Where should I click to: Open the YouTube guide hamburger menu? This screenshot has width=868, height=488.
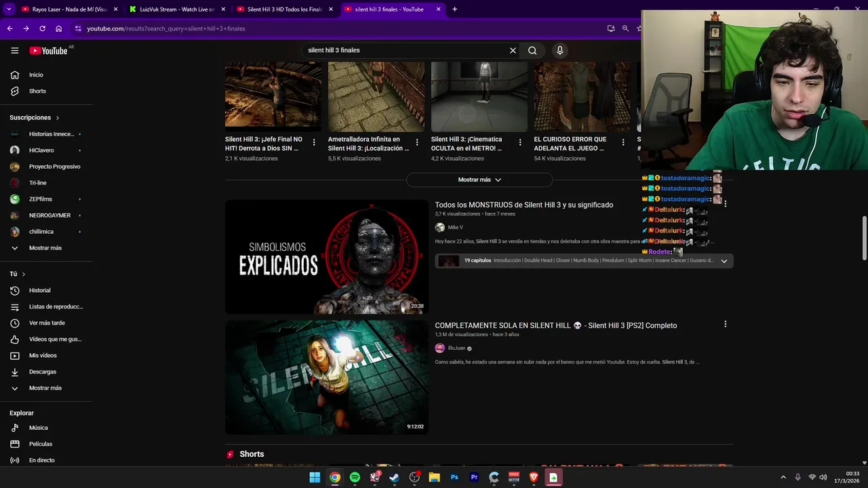click(14, 50)
